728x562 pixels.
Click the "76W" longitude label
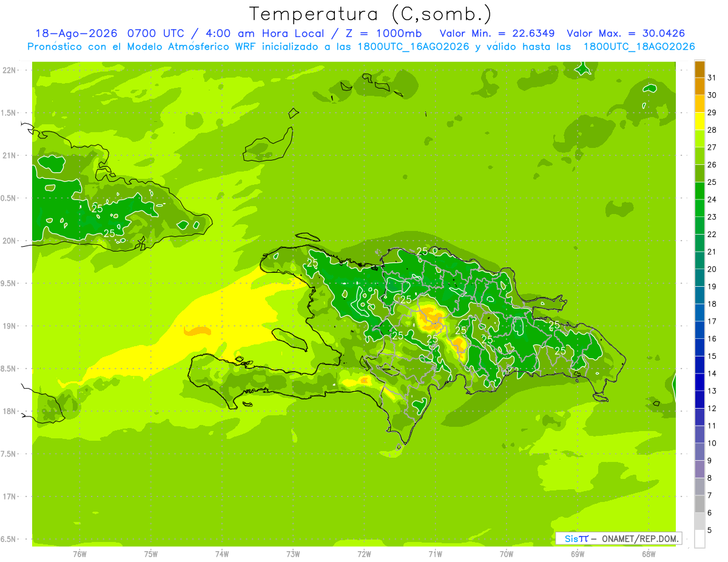click(79, 554)
